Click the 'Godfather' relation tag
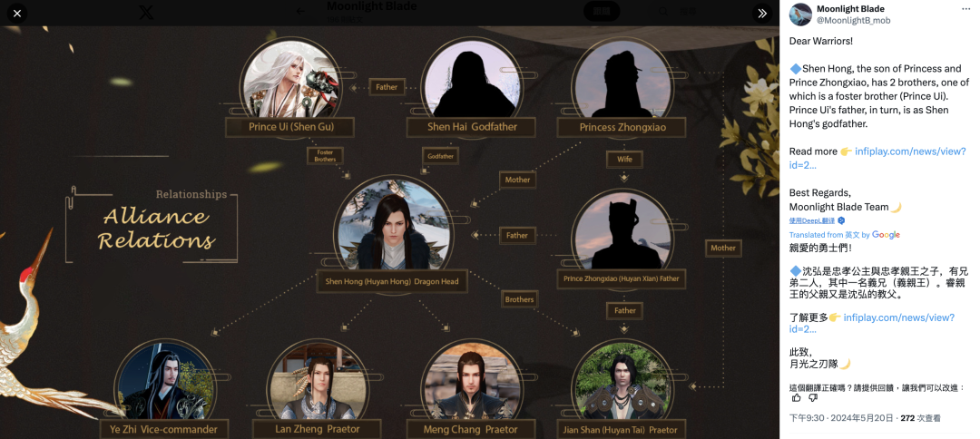This screenshot has height=439, width=980. click(441, 156)
